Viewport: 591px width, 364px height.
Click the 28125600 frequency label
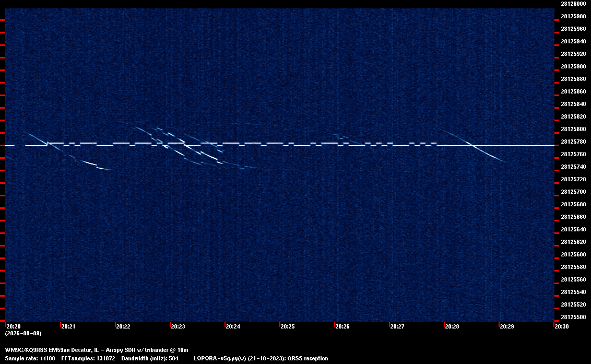click(x=573, y=254)
